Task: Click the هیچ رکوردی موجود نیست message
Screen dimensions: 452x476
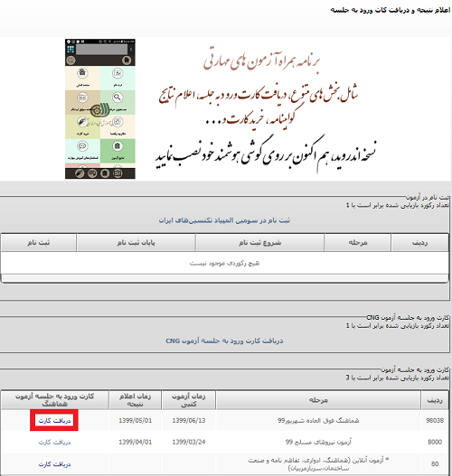Action: pyautogui.click(x=224, y=263)
